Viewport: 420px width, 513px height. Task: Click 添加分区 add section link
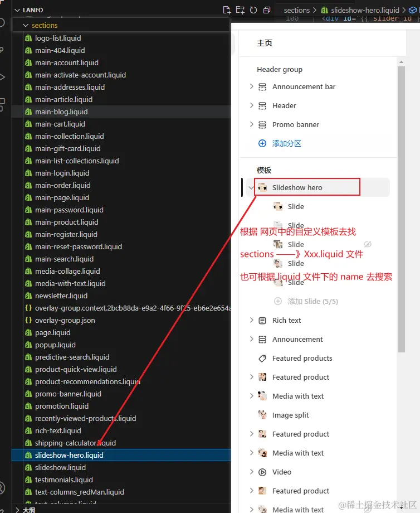tap(287, 143)
